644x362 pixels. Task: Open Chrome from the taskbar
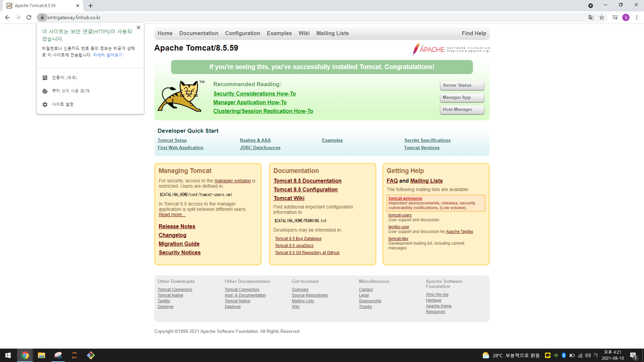point(25,355)
